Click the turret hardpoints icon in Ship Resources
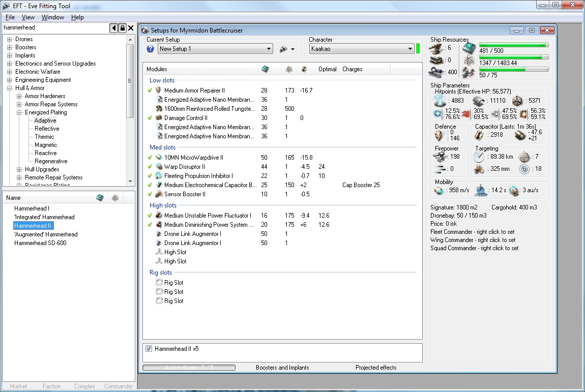 pos(435,48)
